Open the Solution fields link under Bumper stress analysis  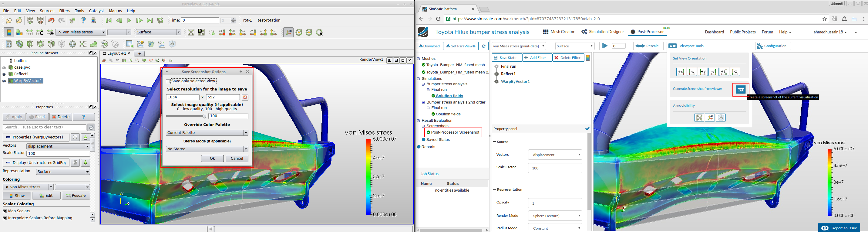coord(449,96)
